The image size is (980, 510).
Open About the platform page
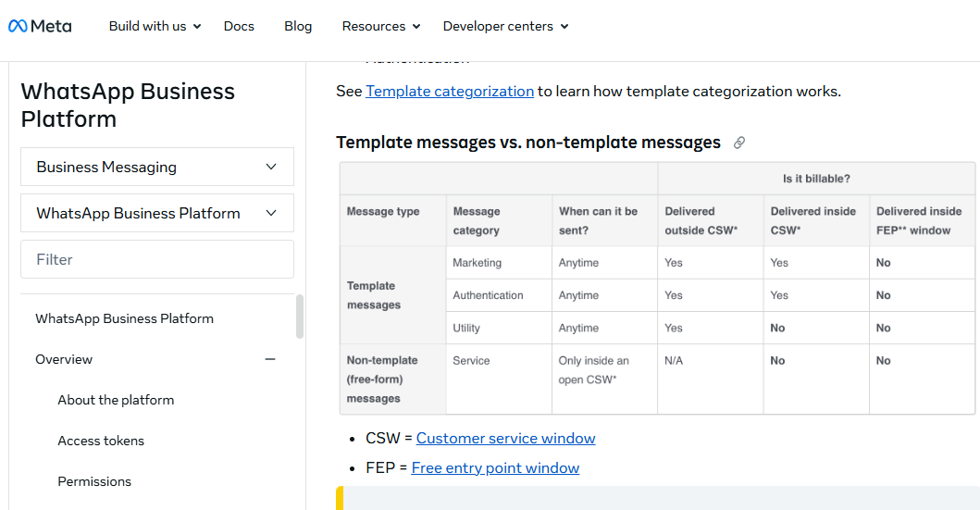pyautogui.click(x=116, y=400)
